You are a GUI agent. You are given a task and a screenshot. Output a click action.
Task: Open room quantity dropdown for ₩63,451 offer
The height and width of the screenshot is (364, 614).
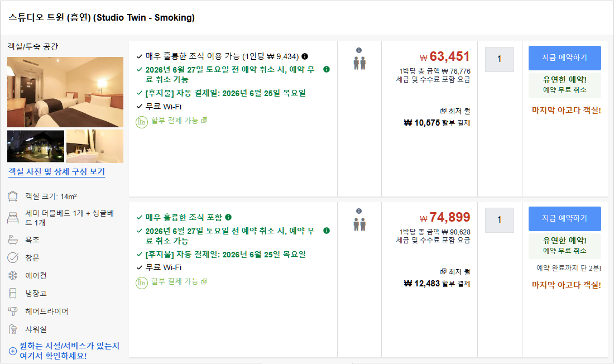pos(499,59)
